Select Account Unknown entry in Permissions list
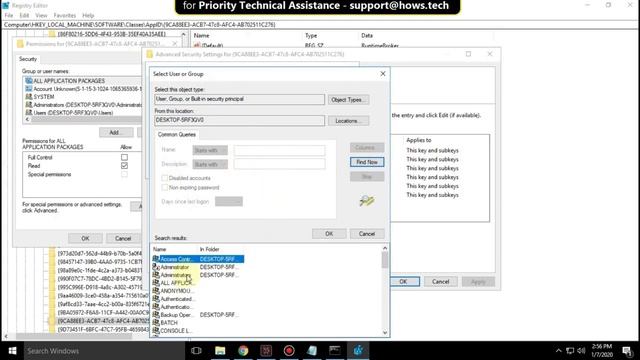 [x=83, y=89]
